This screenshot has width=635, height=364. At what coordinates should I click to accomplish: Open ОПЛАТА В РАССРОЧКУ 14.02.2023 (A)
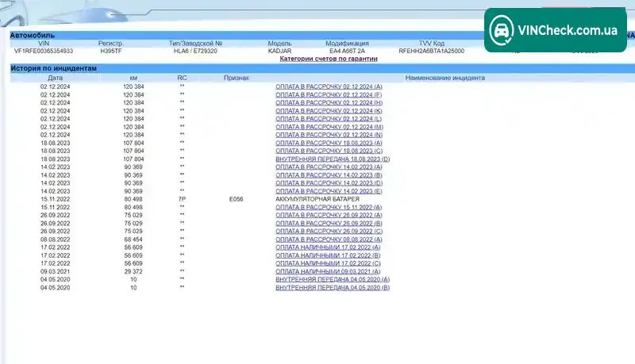329,167
